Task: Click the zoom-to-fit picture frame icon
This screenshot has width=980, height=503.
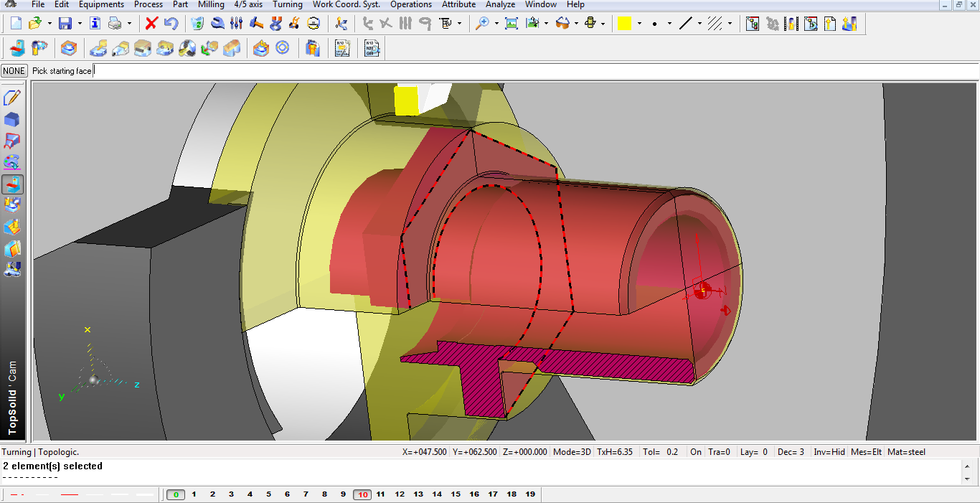Action: [512, 24]
